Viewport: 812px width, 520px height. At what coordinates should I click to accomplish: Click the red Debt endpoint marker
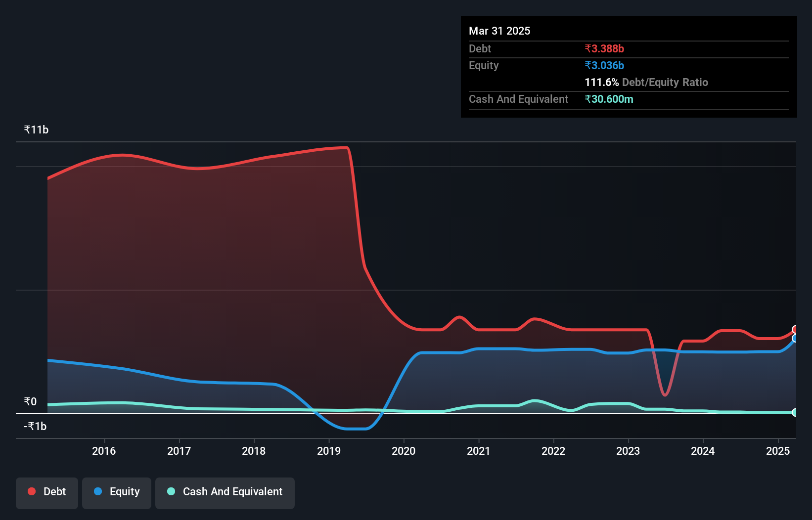point(795,330)
